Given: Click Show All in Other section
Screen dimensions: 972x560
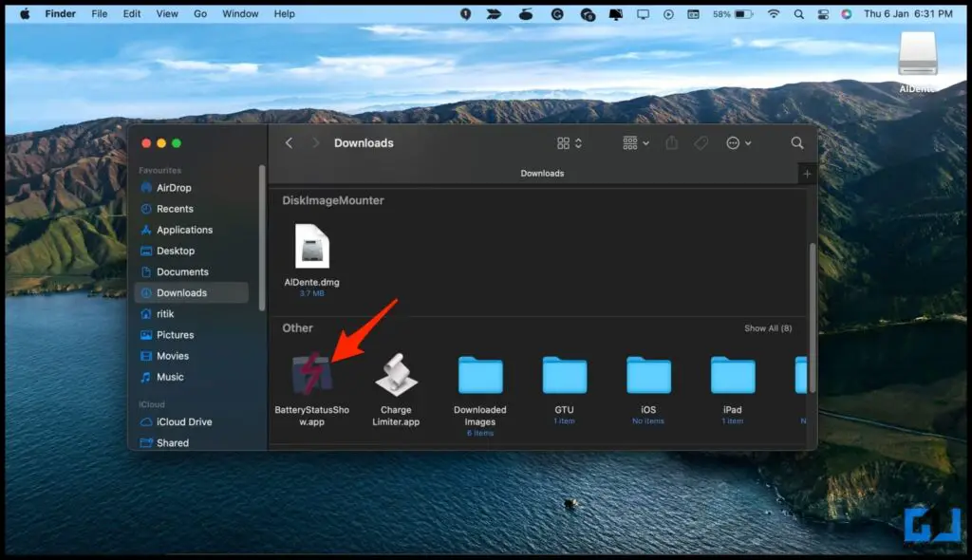Looking at the screenshot, I should [767, 328].
